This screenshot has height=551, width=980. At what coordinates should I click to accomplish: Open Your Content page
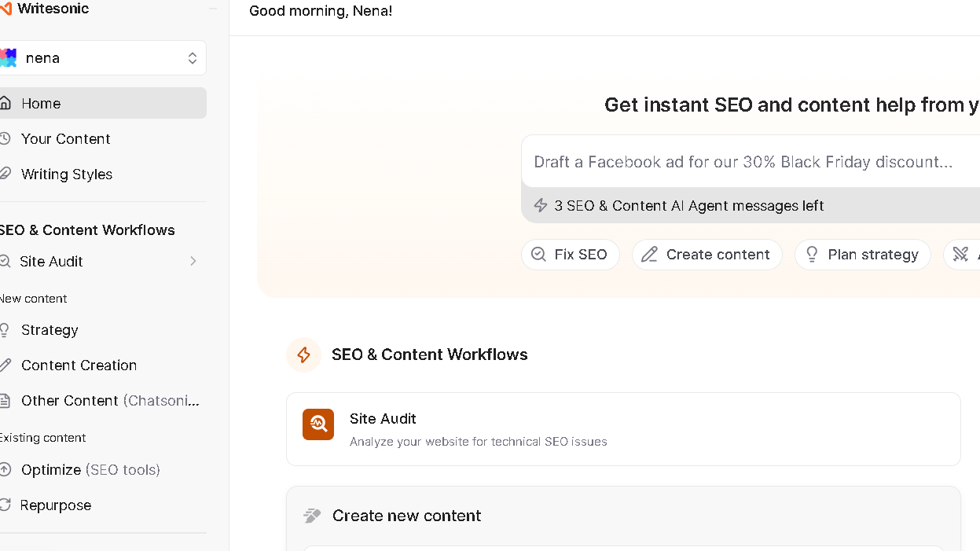click(65, 138)
